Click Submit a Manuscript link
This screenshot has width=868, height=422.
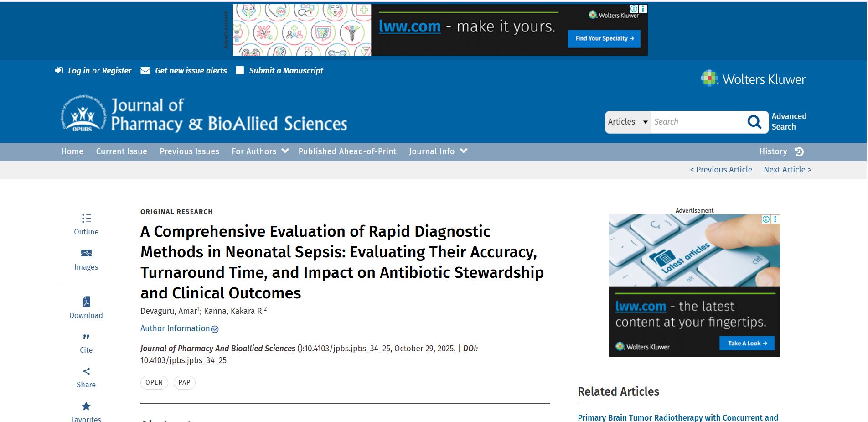pyautogui.click(x=286, y=71)
